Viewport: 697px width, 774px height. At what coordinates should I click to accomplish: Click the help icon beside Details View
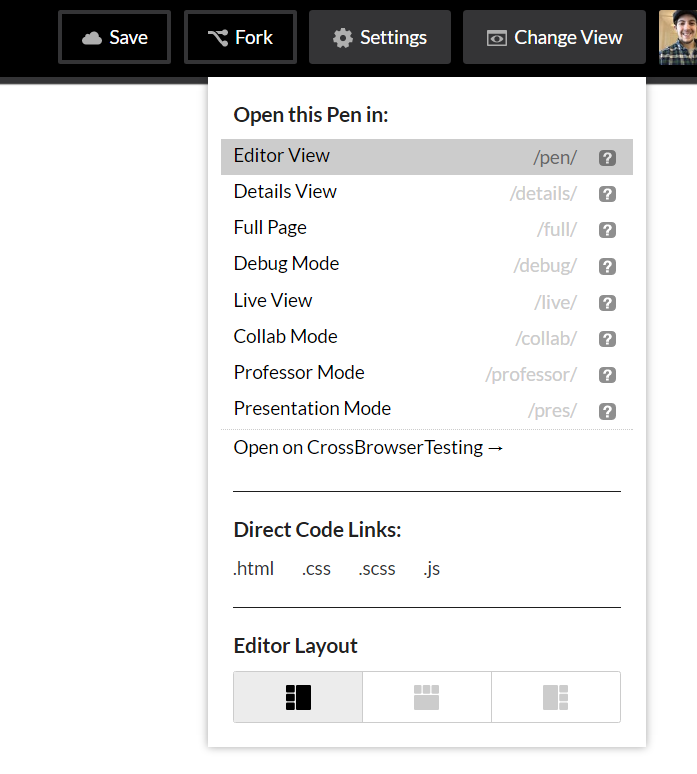pyautogui.click(x=606, y=194)
